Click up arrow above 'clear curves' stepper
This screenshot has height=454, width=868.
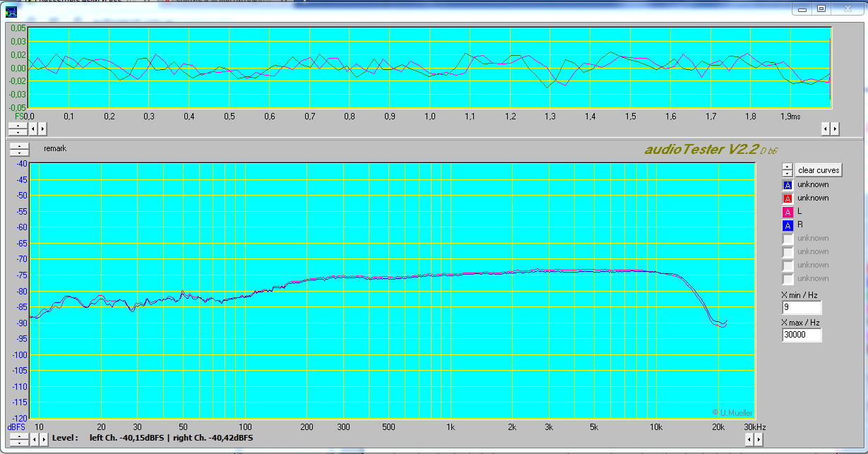pos(787,167)
